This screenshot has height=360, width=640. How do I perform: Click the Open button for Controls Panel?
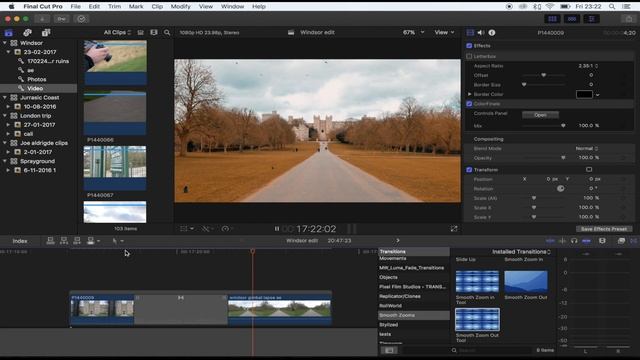click(x=540, y=115)
